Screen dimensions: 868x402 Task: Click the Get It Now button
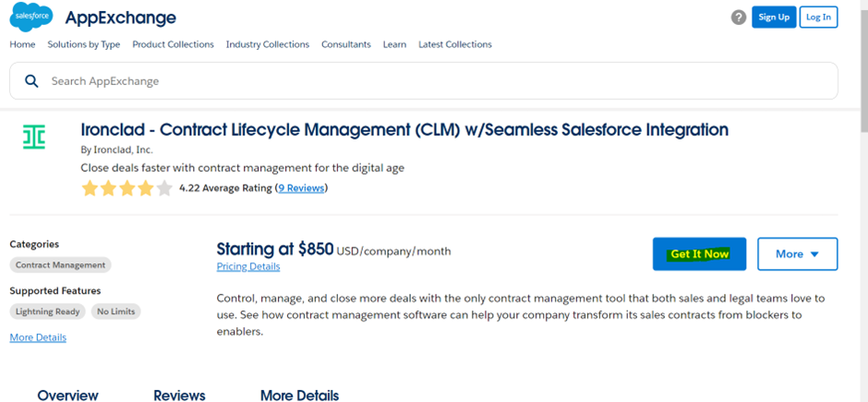(699, 254)
